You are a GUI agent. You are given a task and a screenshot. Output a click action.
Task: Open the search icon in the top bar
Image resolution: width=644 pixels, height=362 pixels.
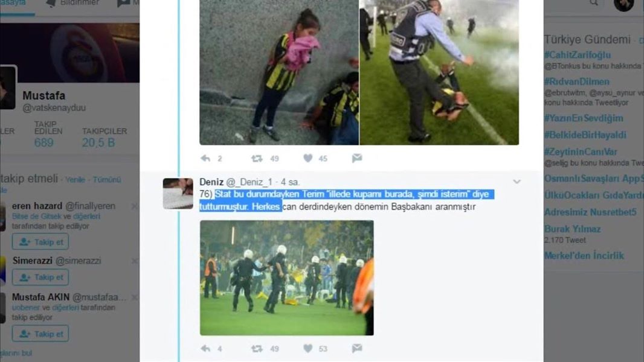(x=594, y=3)
